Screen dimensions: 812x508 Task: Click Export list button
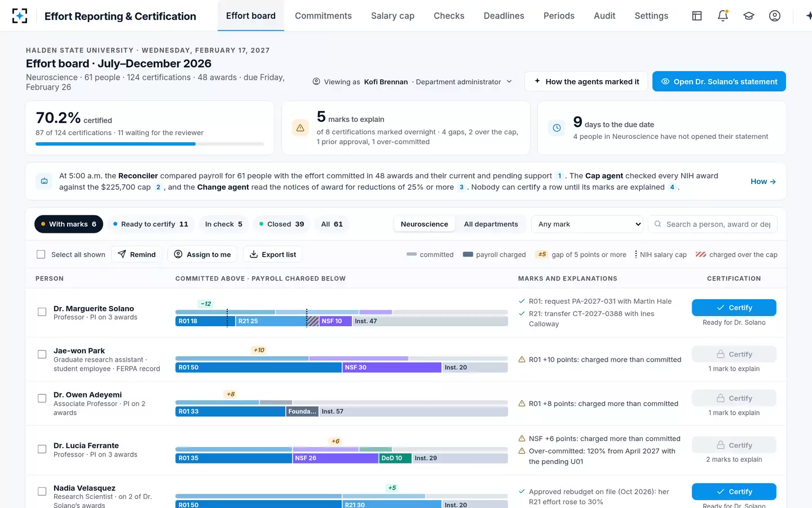pyautogui.click(x=273, y=255)
